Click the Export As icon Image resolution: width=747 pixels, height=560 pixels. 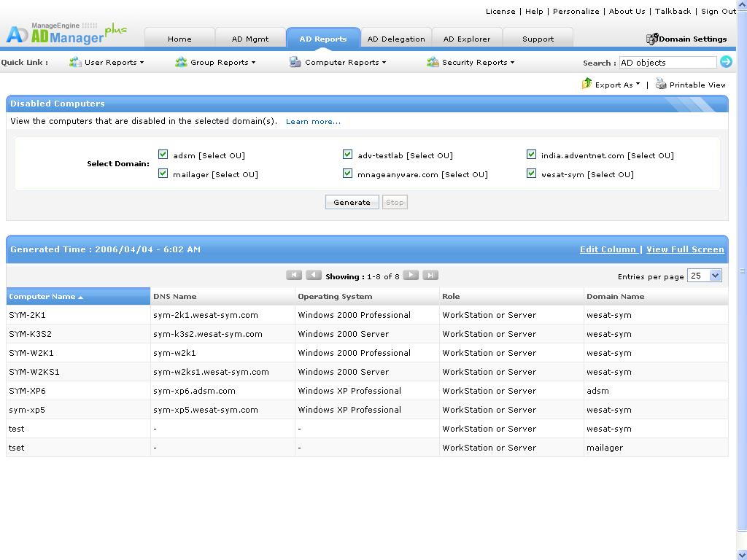(587, 83)
